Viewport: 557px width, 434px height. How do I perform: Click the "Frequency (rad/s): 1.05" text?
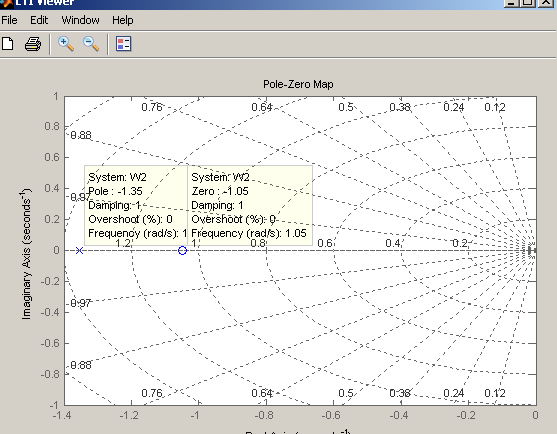(249, 233)
